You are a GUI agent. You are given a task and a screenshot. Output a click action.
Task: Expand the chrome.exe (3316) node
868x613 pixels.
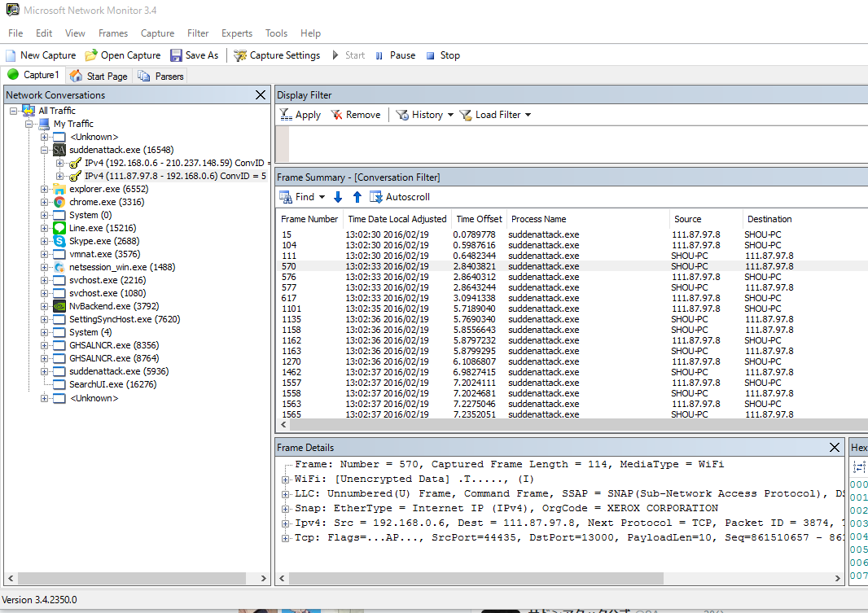pos(44,202)
